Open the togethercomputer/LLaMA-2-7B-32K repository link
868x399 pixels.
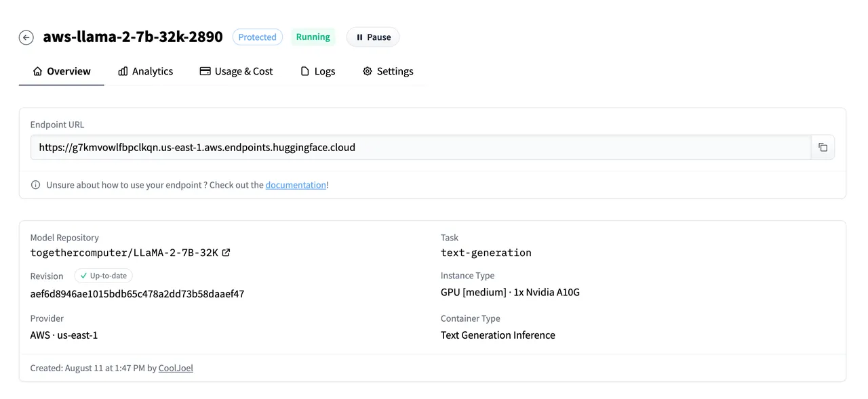pyautogui.click(x=124, y=253)
